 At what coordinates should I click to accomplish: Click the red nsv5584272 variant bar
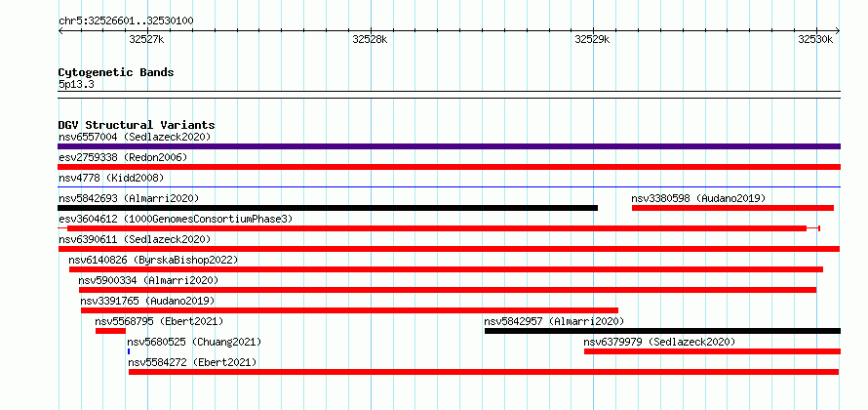[484, 372]
